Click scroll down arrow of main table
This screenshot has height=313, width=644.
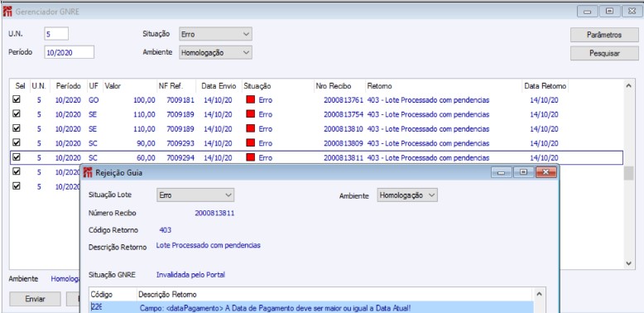tap(628, 263)
